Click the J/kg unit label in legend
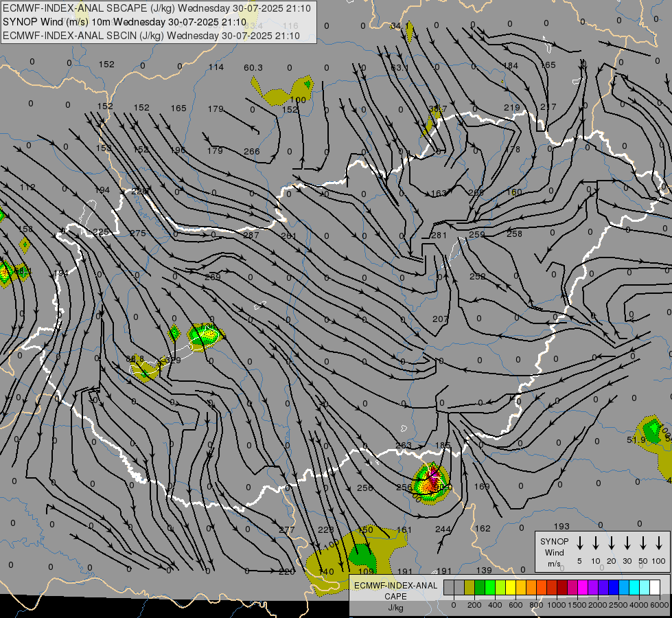 point(395,608)
